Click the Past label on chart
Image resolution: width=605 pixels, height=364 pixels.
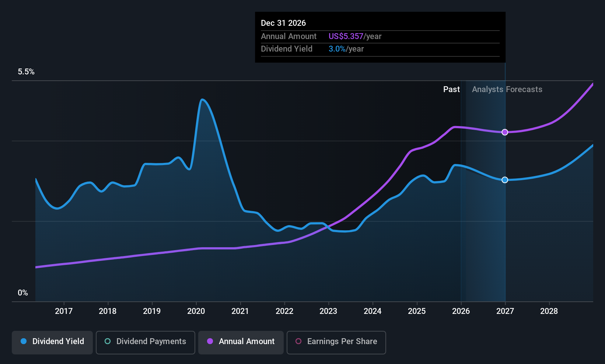click(451, 90)
